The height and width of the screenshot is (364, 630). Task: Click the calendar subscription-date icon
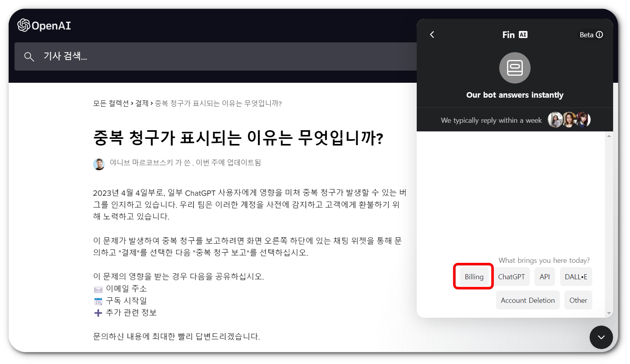[97, 301]
